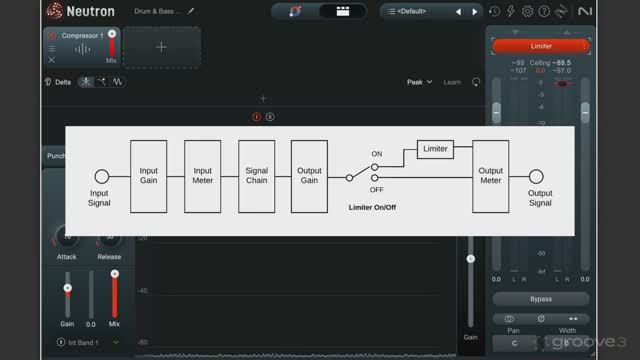Screen dimensions: 640x360
Task: Enable the red Limiter button
Action: coord(541,47)
